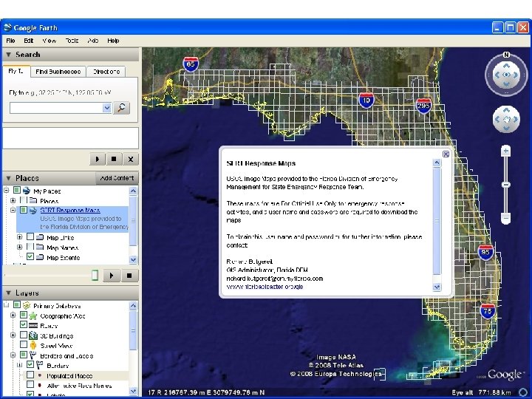Click the hand icon in move joystick

(506, 119)
